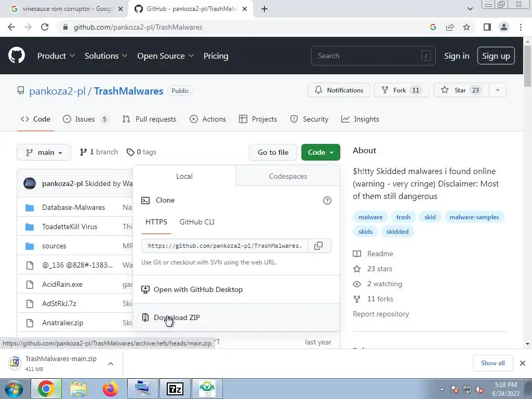Open the @_136 @828#-1383... file
Viewport: 532px width, 399px height.
coord(77,265)
